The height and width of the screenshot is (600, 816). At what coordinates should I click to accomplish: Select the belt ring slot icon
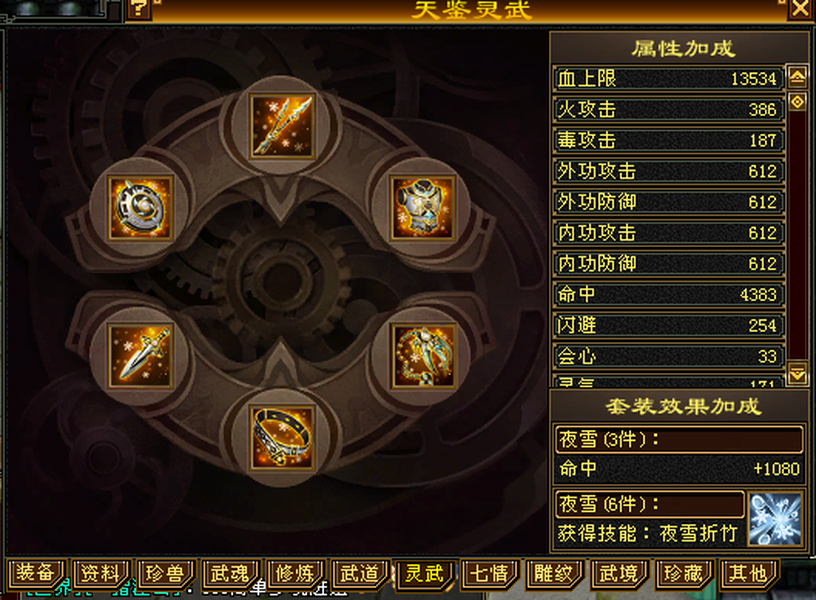tap(282, 438)
